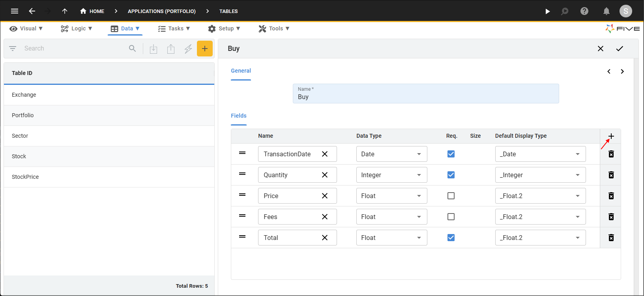Screen dimensions: 644x296
Task: Toggle Req. checkbox for Price
Action: tap(451, 196)
